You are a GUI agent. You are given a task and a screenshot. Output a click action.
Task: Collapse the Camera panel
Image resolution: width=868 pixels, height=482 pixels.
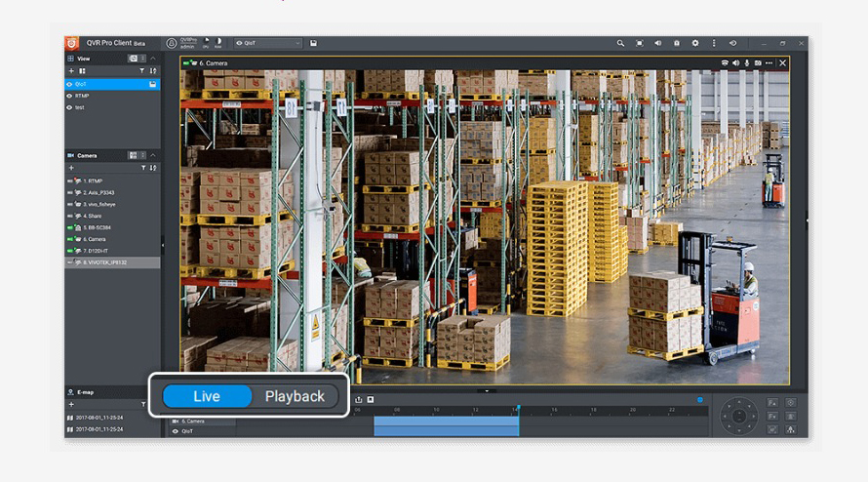point(153,155)
